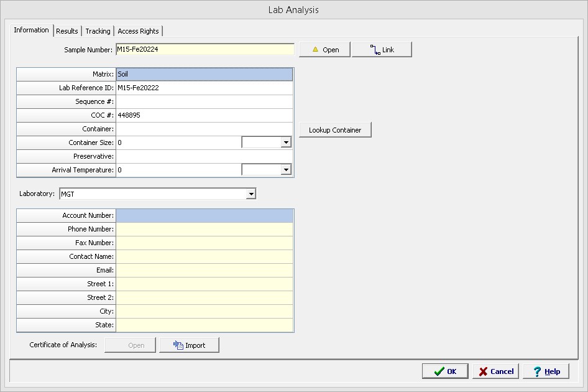Click the Import certificate button

[x=189, y=345]
